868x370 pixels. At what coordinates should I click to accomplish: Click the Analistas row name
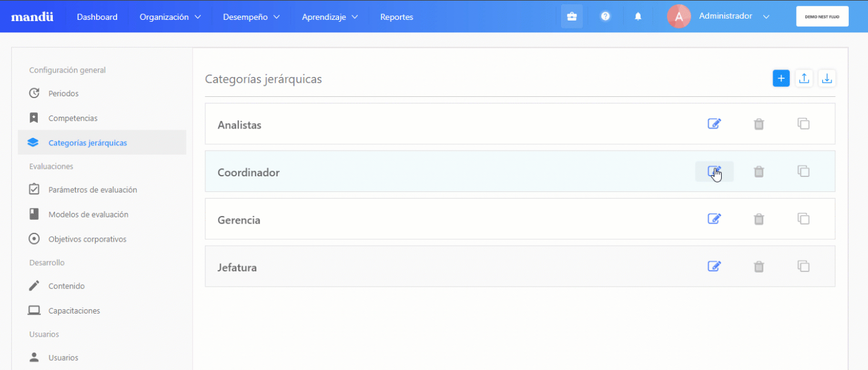coord(239,125)
